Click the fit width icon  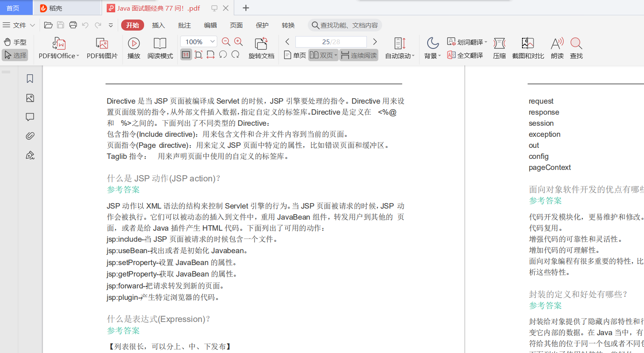click(x=210, y=55)
